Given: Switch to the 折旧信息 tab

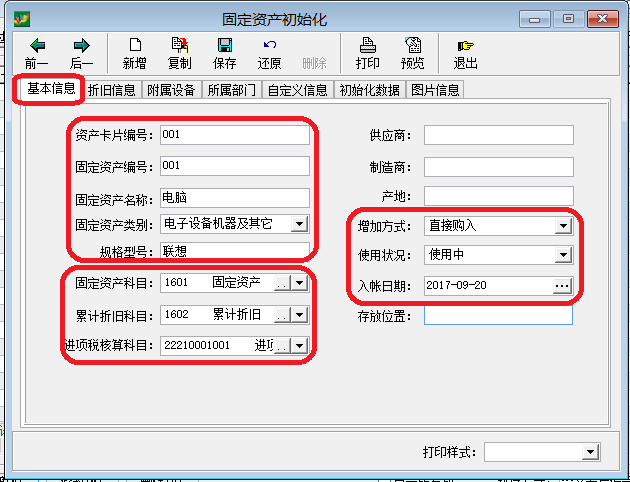Looking at the screenshot, I should [x=112, y=90].
